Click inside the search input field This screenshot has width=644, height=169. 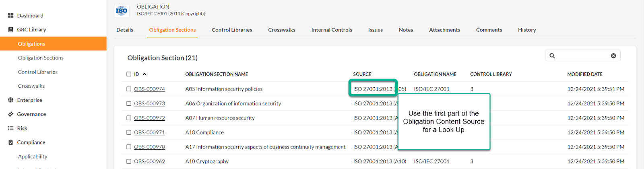pyautogui.click(x=583, y=56)
